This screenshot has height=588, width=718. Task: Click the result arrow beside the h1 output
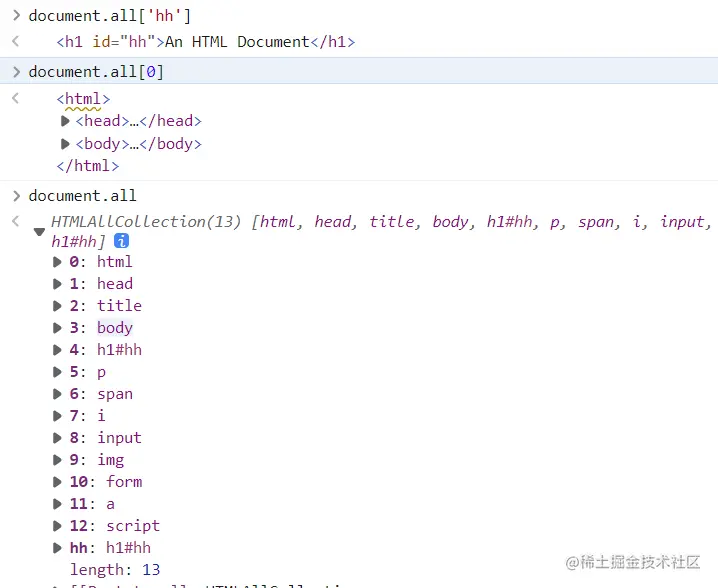[16, 42]
